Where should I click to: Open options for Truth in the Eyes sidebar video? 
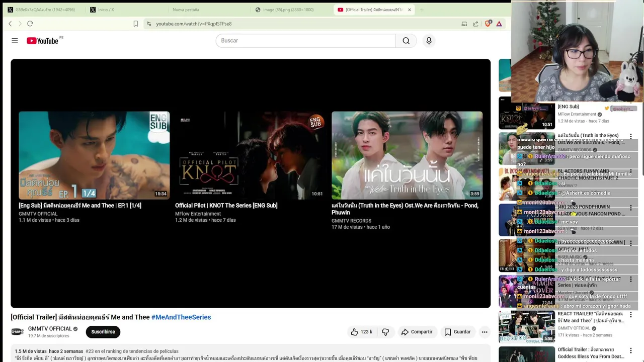[x=631, y=136]
